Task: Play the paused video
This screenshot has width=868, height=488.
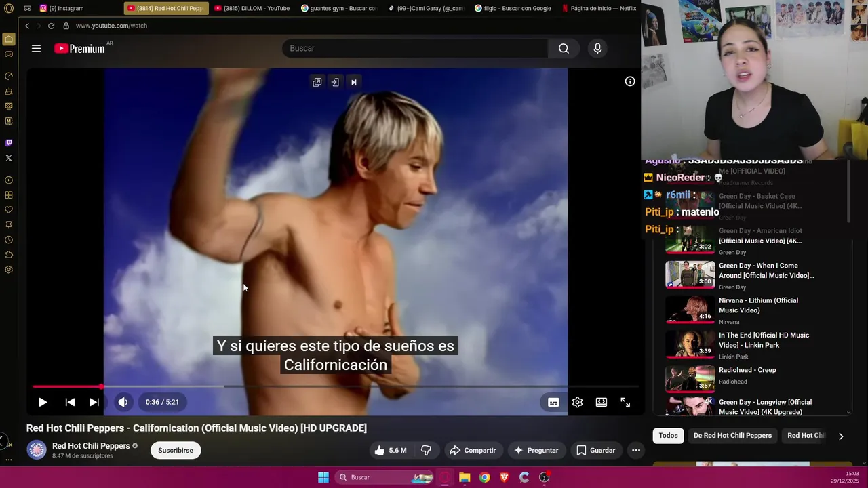Action: [x=42, y=402]
